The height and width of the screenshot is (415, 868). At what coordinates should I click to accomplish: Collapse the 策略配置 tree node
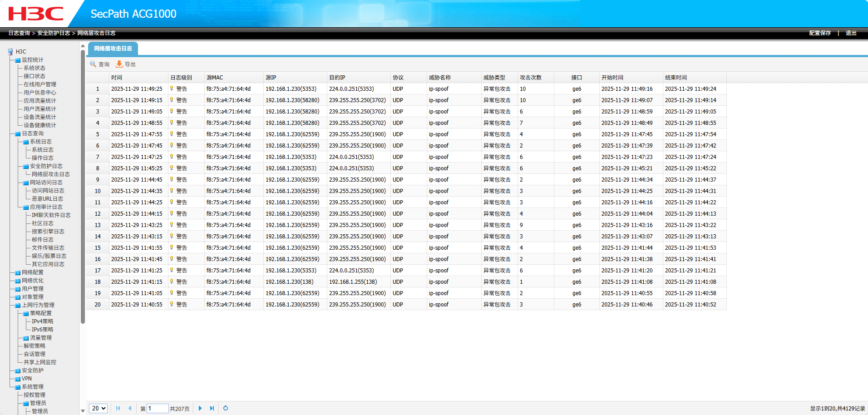[26, 314]
